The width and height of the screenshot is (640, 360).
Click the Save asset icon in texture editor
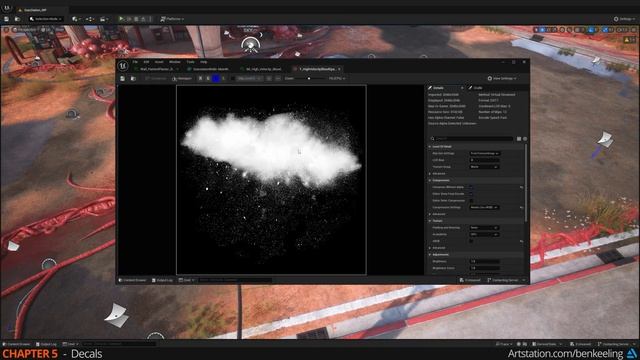click(x=122, y=78)
